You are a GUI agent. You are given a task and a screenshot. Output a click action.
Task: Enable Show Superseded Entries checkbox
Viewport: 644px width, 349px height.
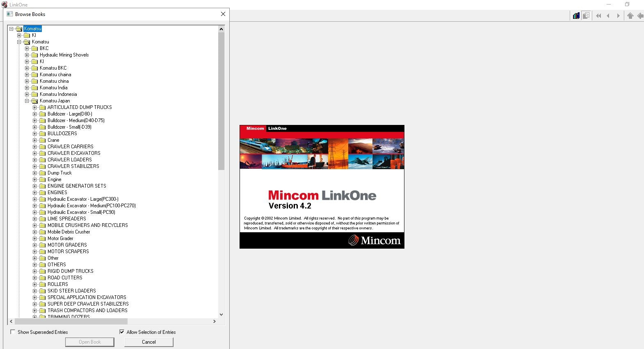[13, 332]
